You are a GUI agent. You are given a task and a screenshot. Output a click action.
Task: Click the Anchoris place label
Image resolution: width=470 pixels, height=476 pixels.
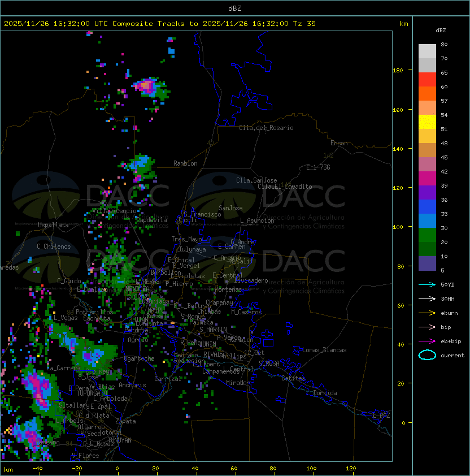[x=132, y=385]
